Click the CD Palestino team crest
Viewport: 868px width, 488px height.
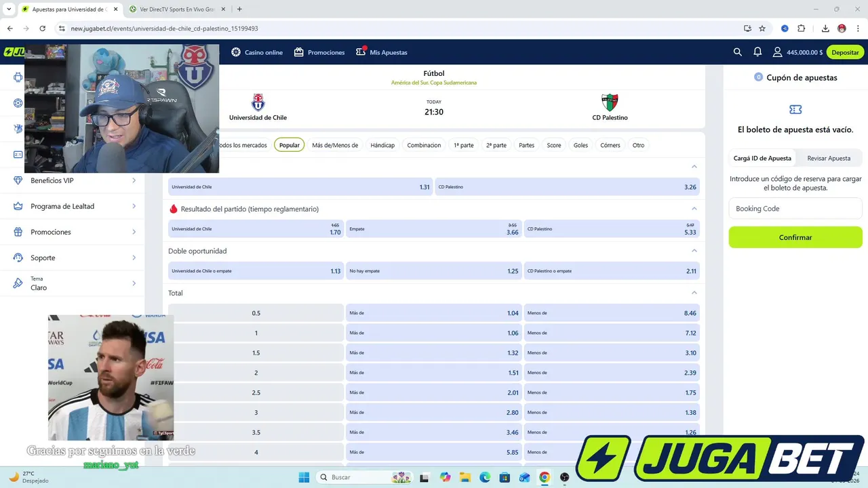[x=610, y=102]
